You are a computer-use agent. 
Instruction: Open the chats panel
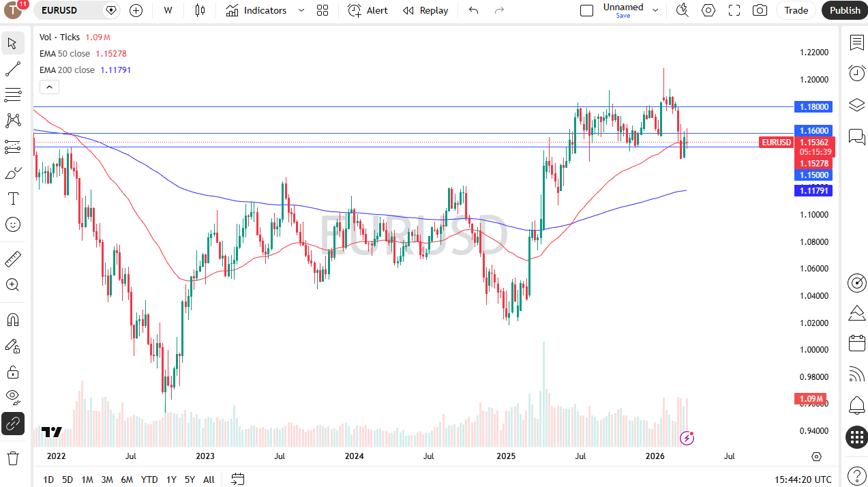tap(856, 136)
